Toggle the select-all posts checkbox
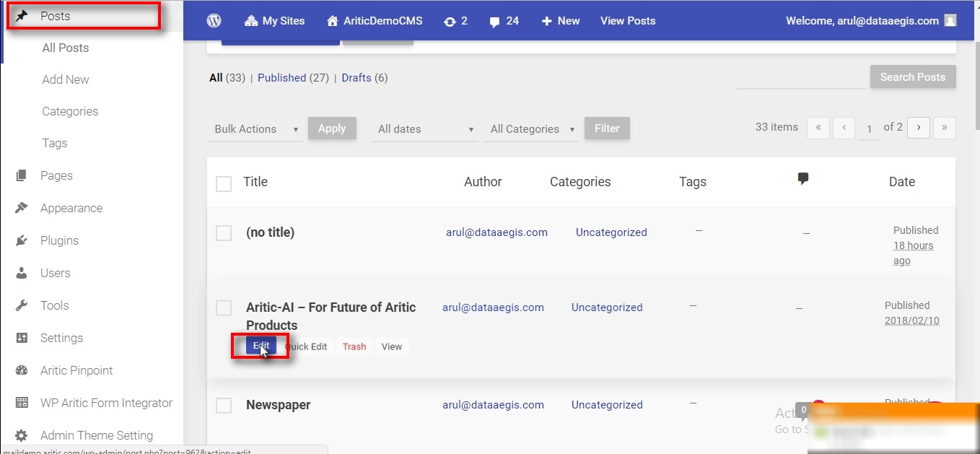This screenshot has height=454, width=980. pos(224,184)
